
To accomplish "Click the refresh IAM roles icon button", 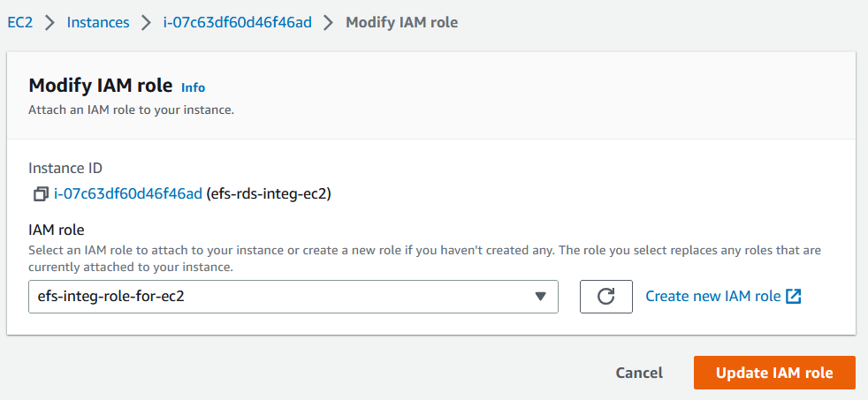I will click(605, 297).
